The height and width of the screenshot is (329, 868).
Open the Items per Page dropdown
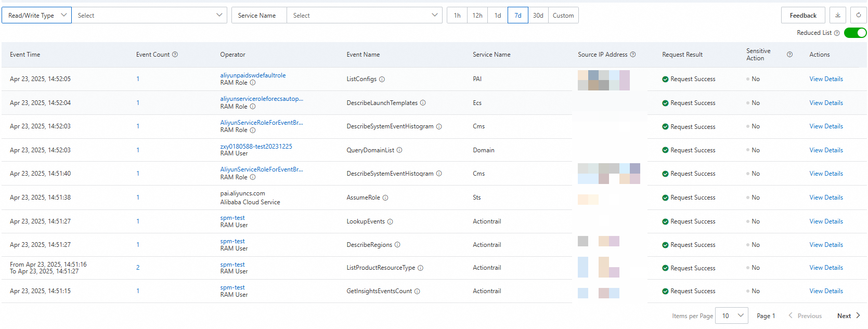point(731,315)
